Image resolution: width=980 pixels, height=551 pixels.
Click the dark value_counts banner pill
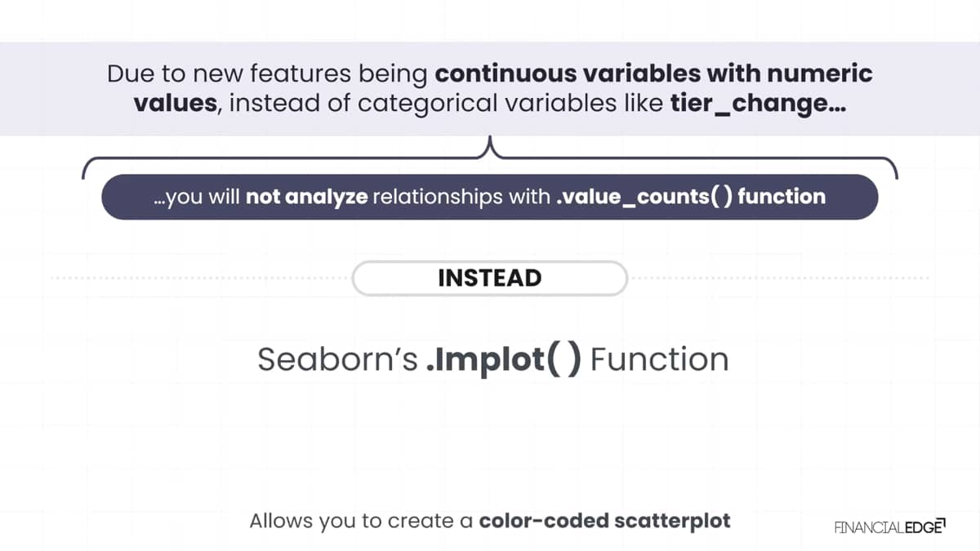pyautogui.click(x=490, y=197)
